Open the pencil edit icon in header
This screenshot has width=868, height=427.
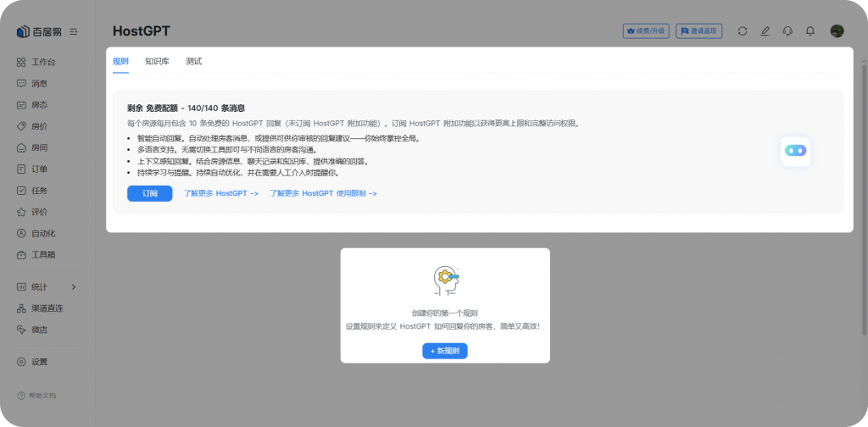765,31
